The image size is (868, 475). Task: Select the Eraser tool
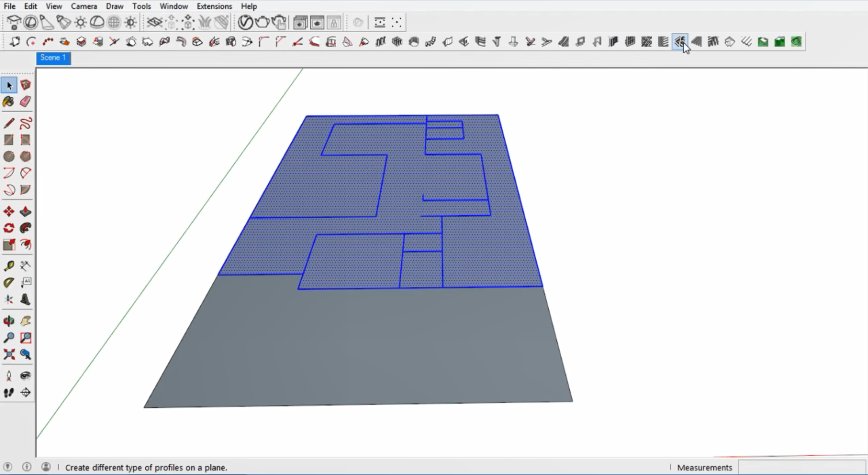[x=26, y=102]
